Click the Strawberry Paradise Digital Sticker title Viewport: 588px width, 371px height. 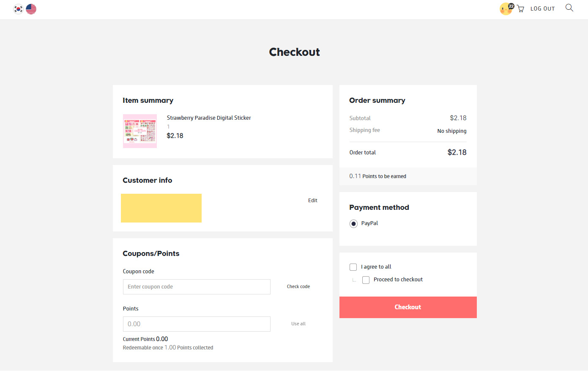point(209,118)
